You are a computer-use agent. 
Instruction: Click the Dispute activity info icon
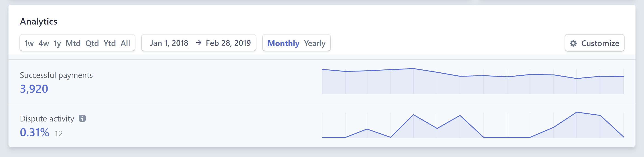tap(82, 118)
